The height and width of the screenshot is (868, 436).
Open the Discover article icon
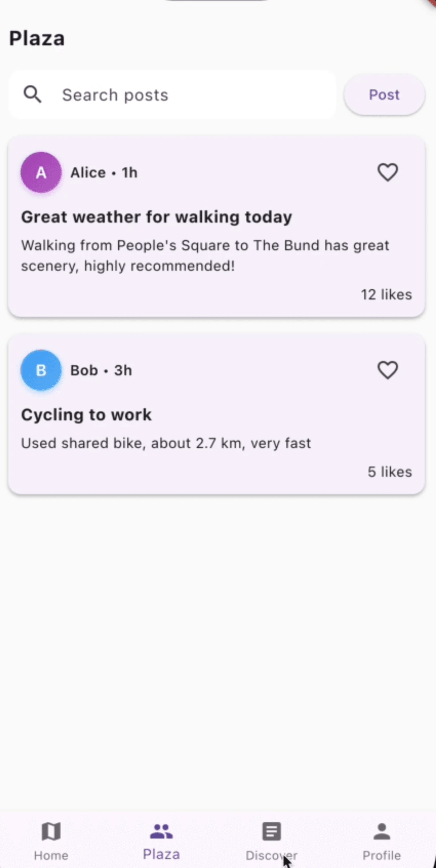click(x=271, y=831)
